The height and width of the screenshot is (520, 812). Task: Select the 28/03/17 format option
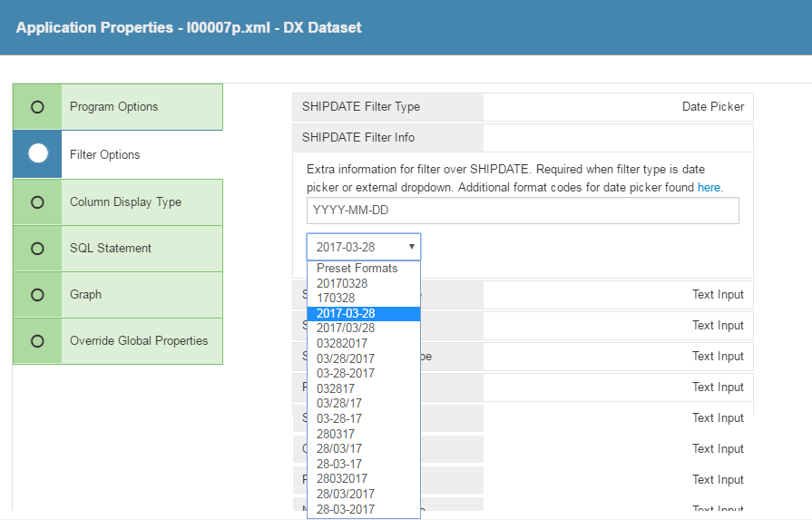[x=339, y=448]
